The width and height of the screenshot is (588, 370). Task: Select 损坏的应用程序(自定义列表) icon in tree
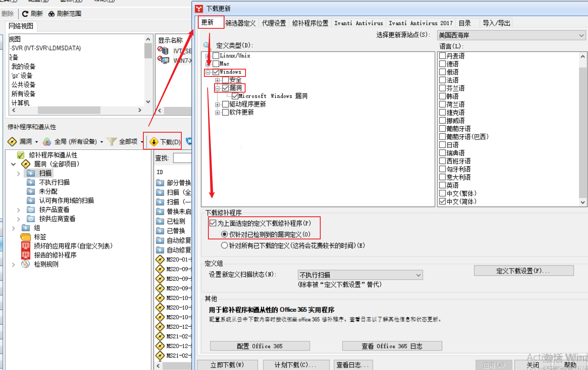(x=26, y=246)
